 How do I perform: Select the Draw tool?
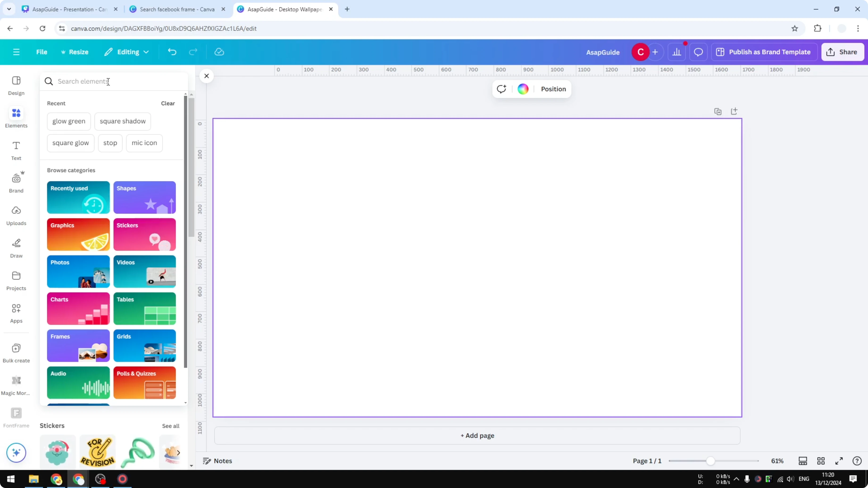pyautogui.click(x=16, y=248)
